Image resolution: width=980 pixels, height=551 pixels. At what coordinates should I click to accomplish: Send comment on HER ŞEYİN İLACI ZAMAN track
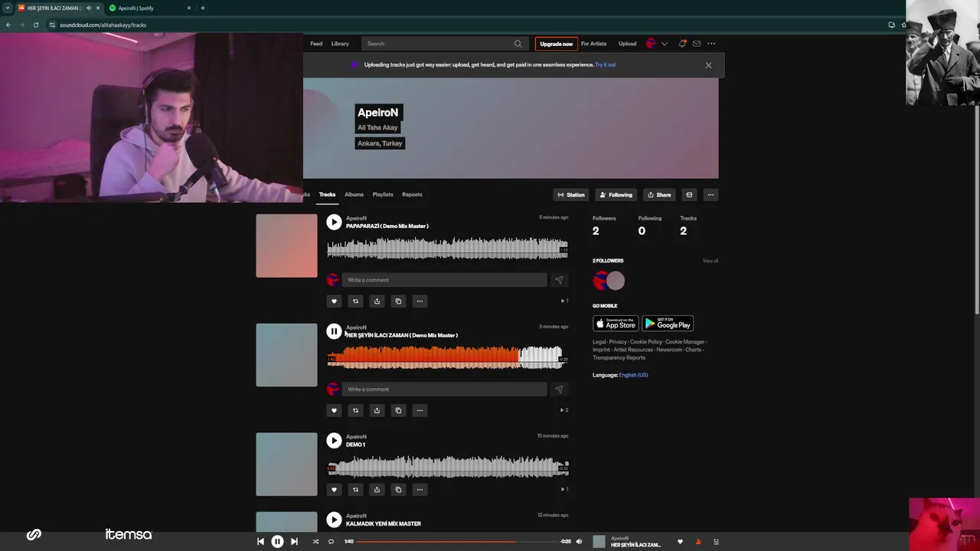pyautogui.click(x=559, y=390)
